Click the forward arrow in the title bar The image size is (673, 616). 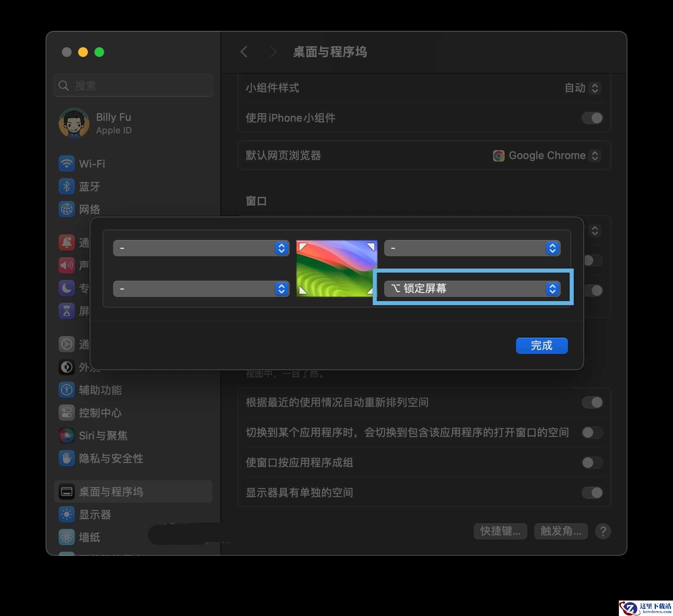click(273, 52)
